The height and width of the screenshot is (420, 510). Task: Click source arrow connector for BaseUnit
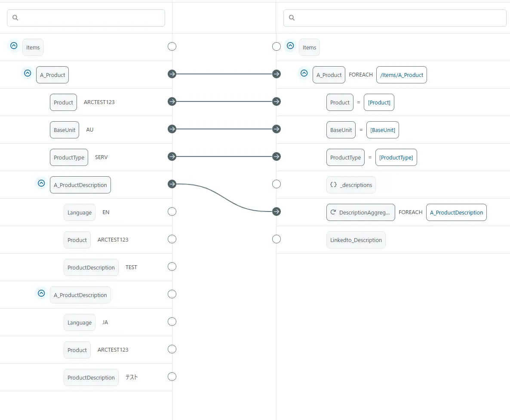pos(172,129)
